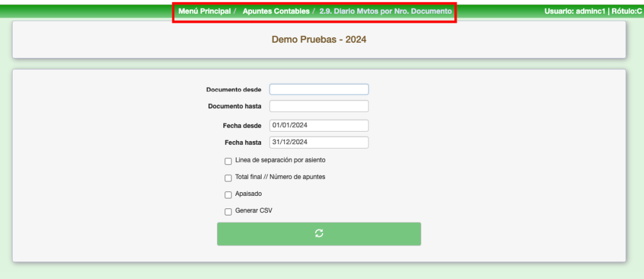Go to Menú Principal breadcrumb
Screen dimensions: 644x279
click(x=204, y=12)
